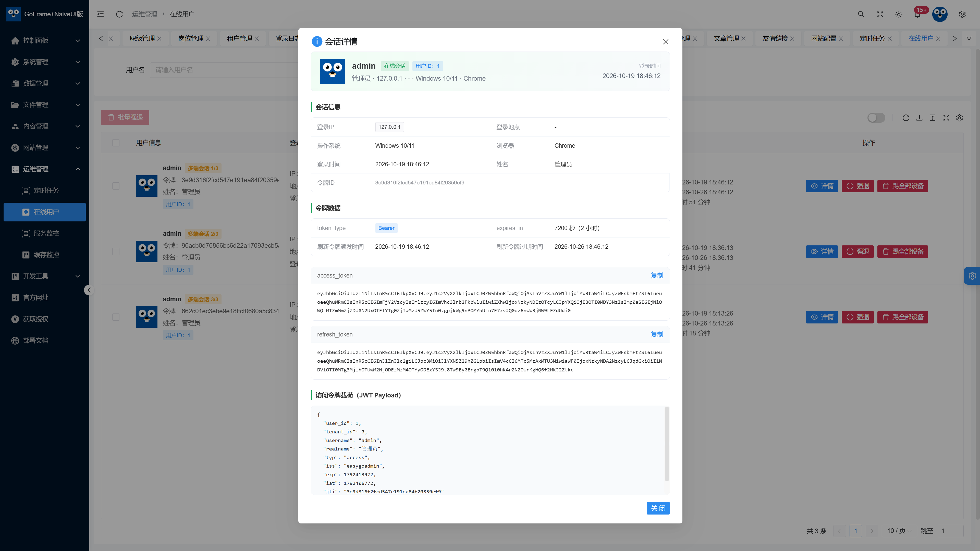This screenshot has width=980, height=551.
Task: Focus the 用户名 search input field
Action: tap(225, 70)
